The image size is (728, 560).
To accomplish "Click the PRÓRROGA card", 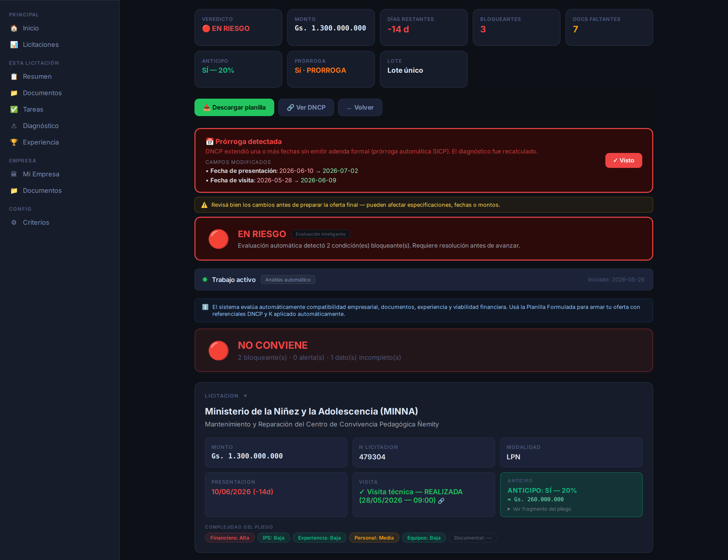I will tap(331, 69).
